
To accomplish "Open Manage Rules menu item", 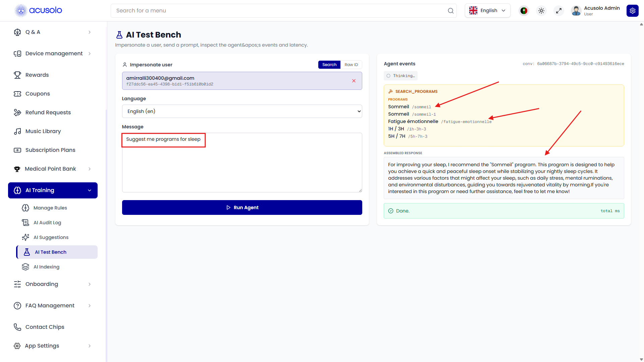I will coord(57,208).
